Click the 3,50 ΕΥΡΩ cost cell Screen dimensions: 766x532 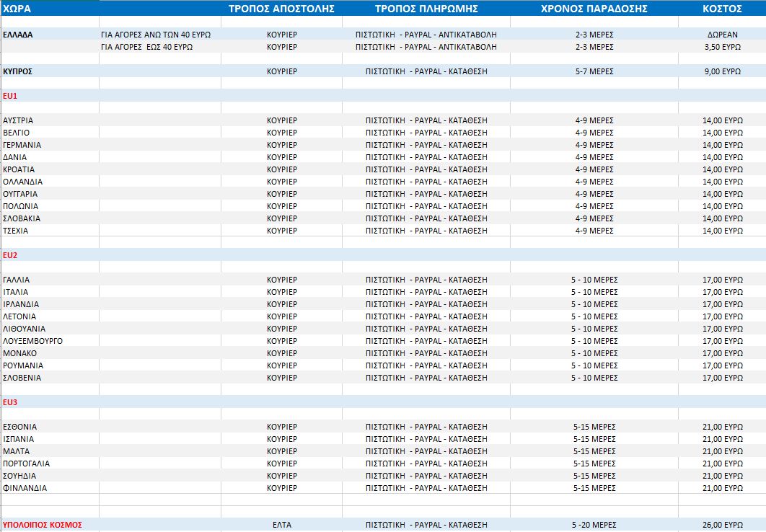pos(723,47)
